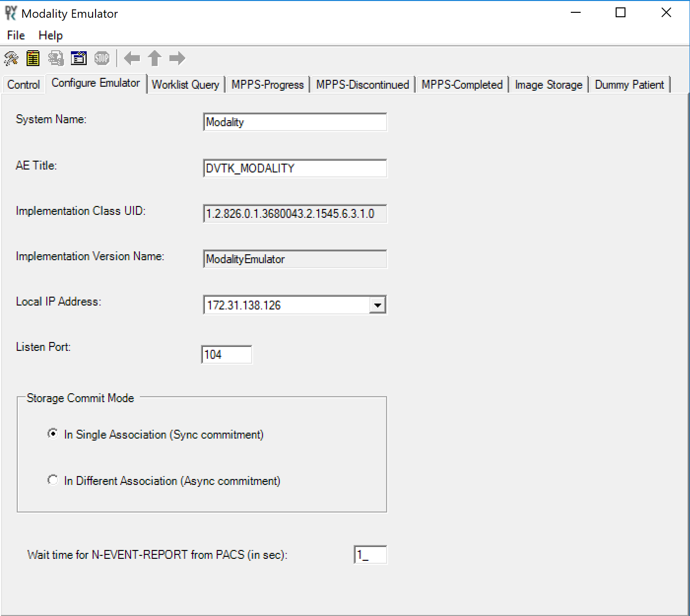Select In Different Association async commitment
Screen dimensions: 690x616
point(53,480)
